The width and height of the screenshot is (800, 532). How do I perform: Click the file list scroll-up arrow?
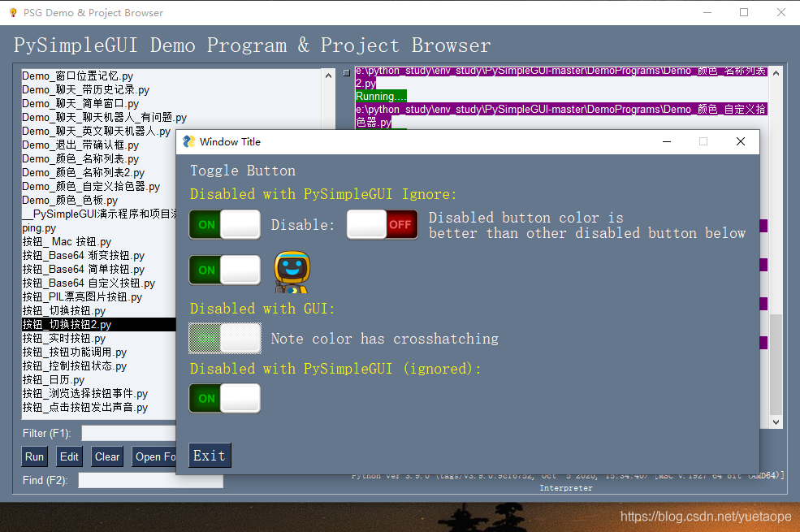tap(329, 76)
